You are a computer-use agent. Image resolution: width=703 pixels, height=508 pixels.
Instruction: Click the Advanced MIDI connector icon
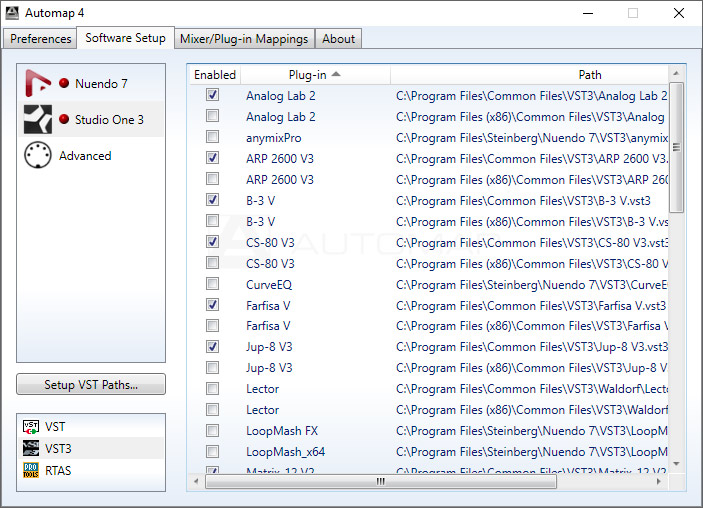pyautogui.click(x=38, y=156)
